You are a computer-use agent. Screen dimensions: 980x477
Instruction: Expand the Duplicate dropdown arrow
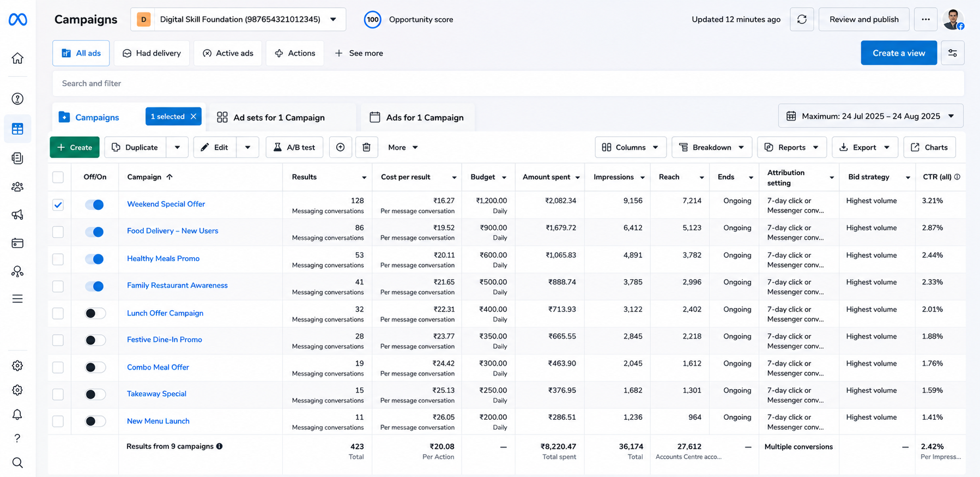[x=177, y=147]
